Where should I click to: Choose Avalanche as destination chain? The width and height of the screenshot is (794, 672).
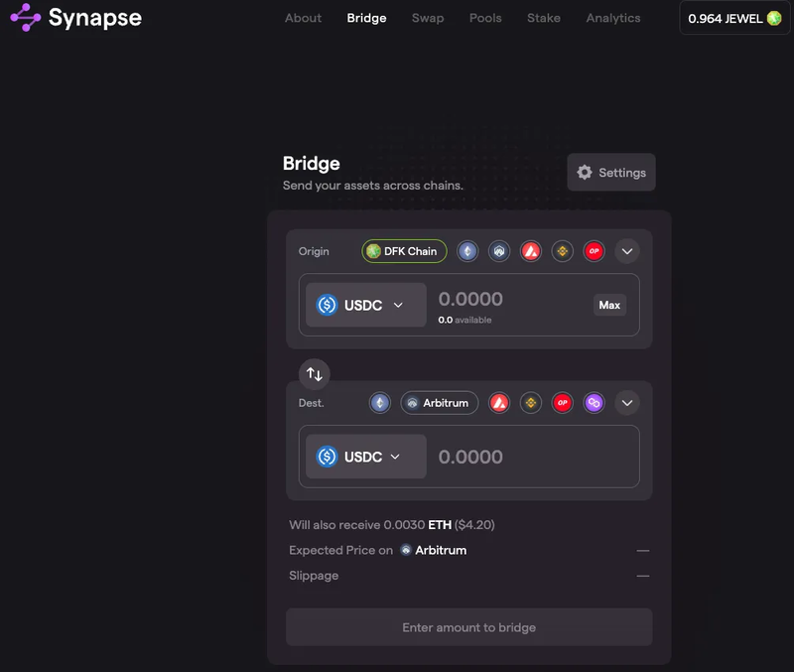coord(499,403)
